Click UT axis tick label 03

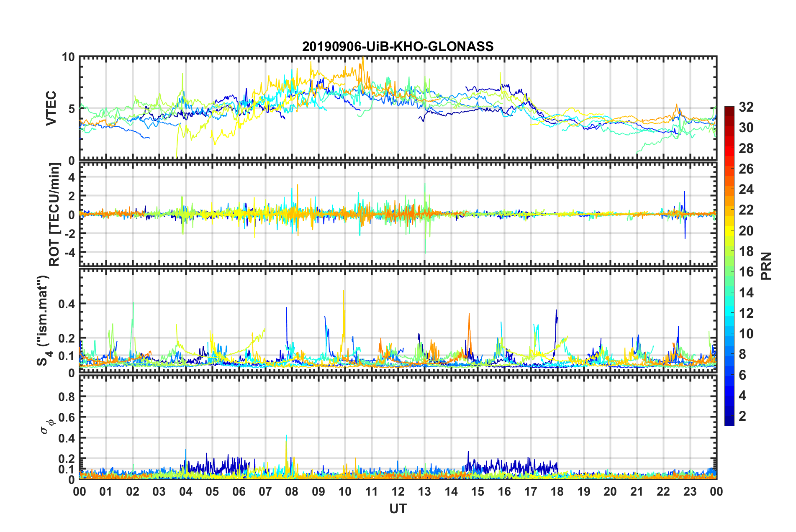(x=159, y=491)
